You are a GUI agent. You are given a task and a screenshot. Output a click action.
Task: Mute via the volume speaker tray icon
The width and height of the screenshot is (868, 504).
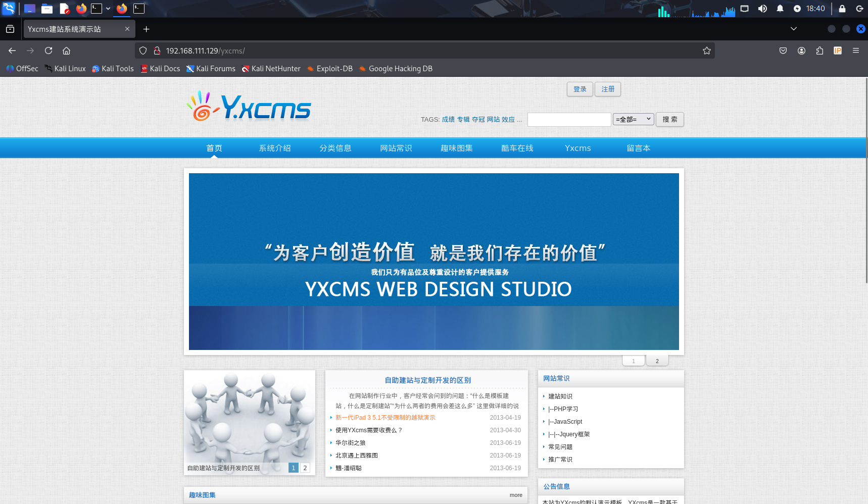click(x=762, y=9)
